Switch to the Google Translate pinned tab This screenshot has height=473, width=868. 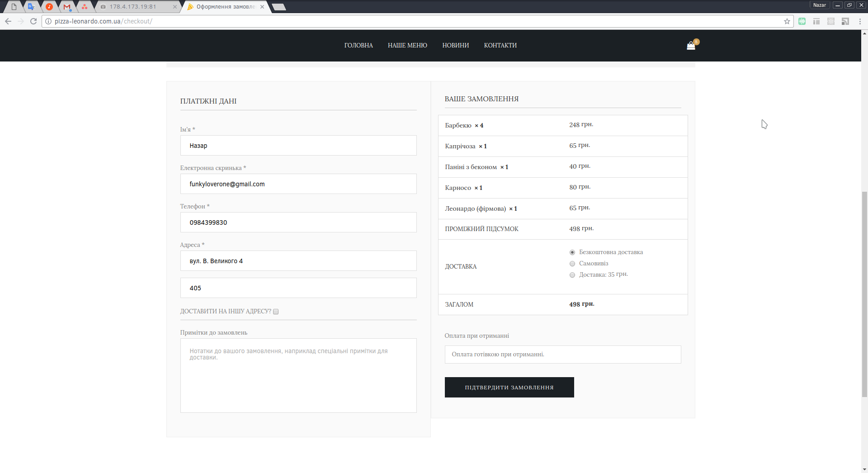(x=31, y=7)
